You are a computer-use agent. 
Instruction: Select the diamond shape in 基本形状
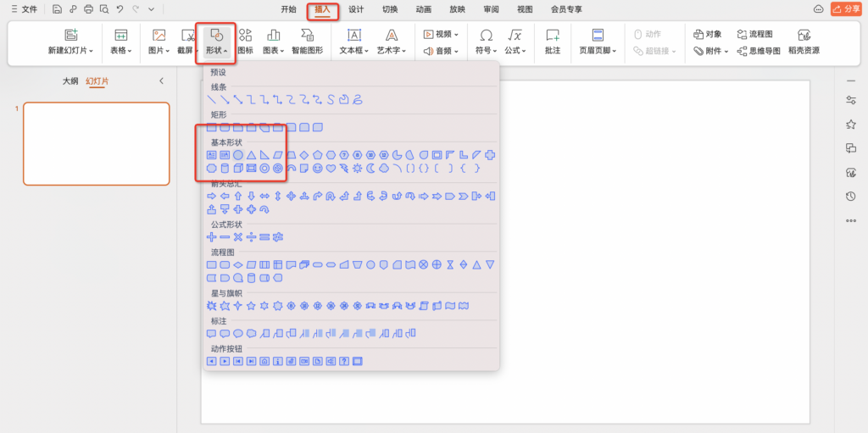coord(304,155)
